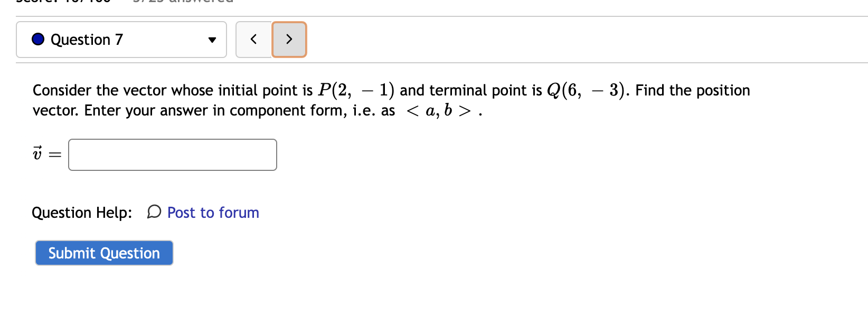Click the answer input box for vector v

click(x=172, y=155)
